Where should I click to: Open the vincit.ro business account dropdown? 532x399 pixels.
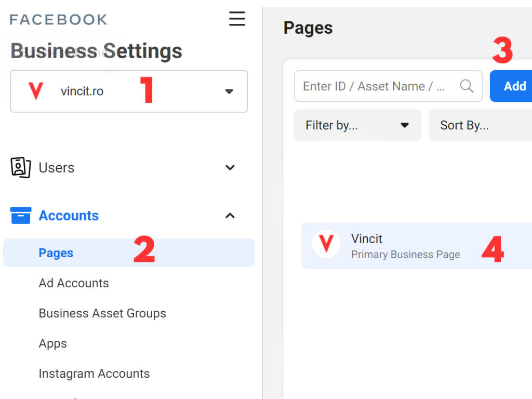coord(229,91)
